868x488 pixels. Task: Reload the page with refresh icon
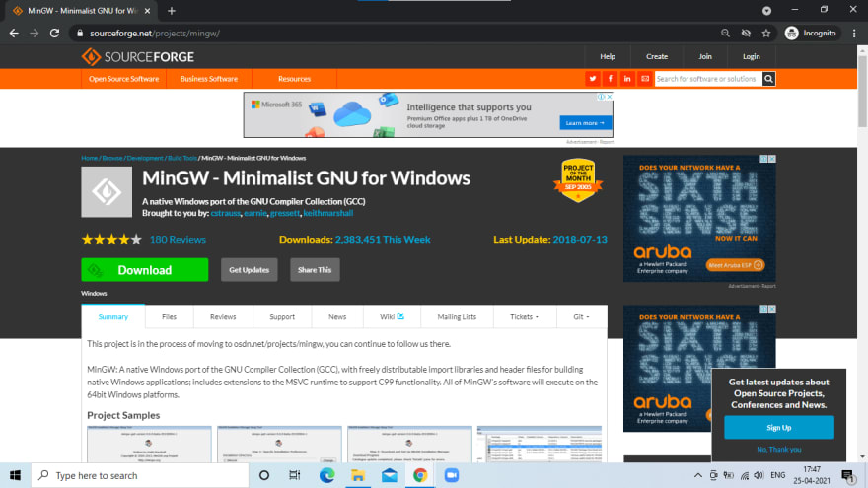point(54,34)
